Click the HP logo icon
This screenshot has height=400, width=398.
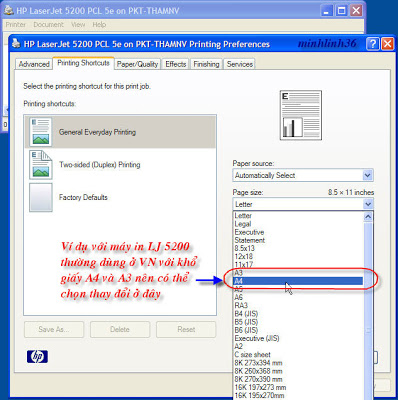(37, 357)
